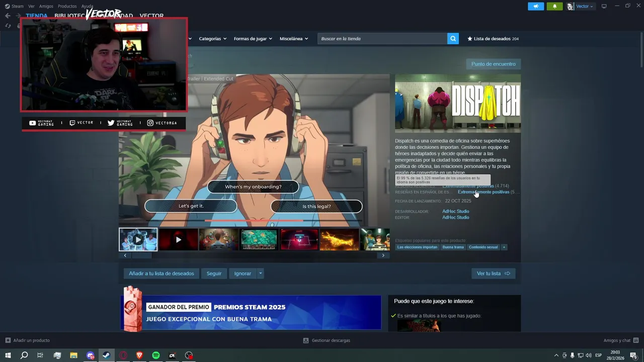The height and width of the screenshot is (362, 644).
Task: Play the first trailer thumbnail
Action: pyautogui.click(x=138, y=239)
